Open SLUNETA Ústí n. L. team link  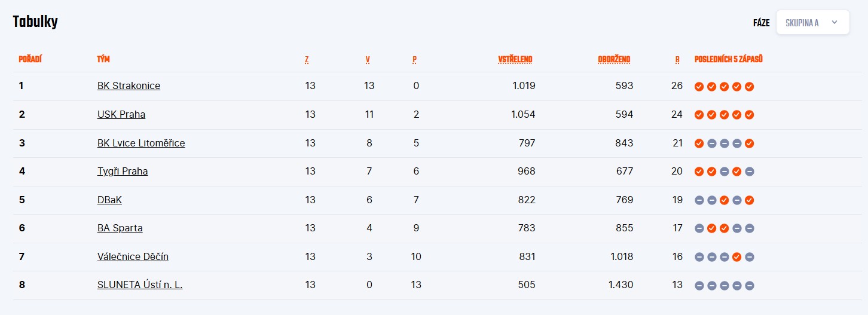coord(140,285)
